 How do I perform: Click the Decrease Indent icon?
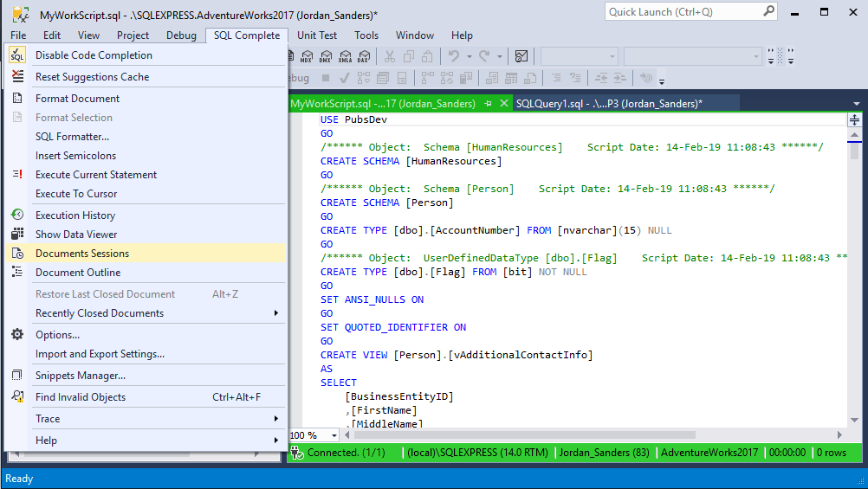pyautogui.click(x=601, y=78)
